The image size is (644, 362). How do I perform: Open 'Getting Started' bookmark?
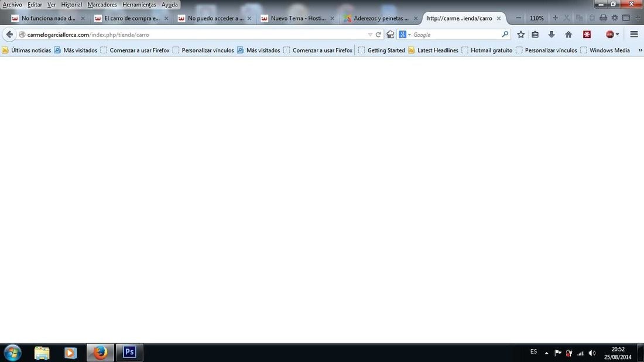tap(382, 50)
